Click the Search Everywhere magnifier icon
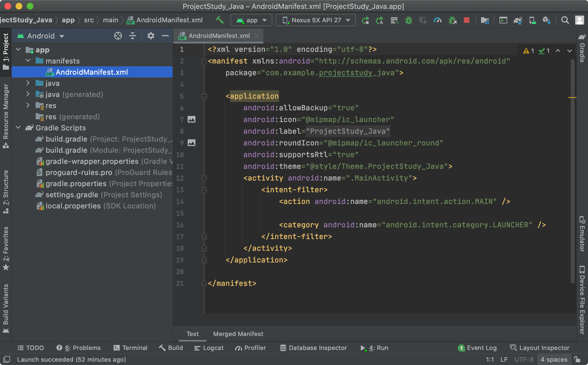This screenshot has width=588, height=365. [x=565, y=20]
